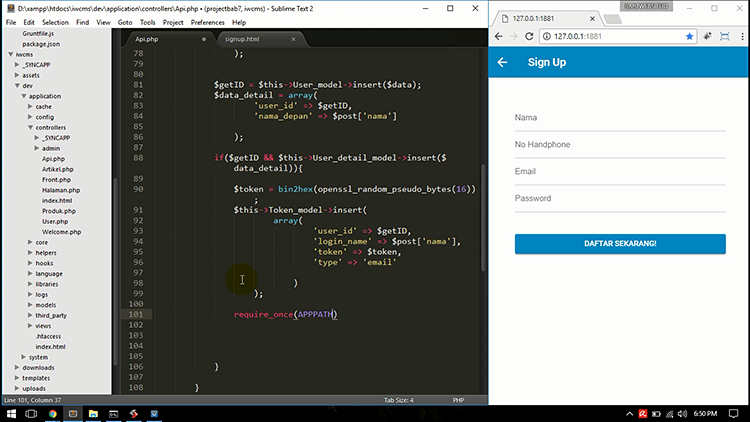Click the volume icon in system tray
The image size is (750, 422).
(x=683, y=414)
